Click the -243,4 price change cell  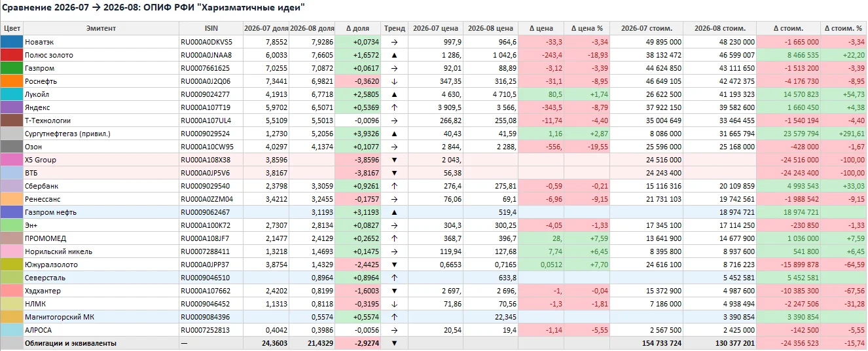coord(541,55)
